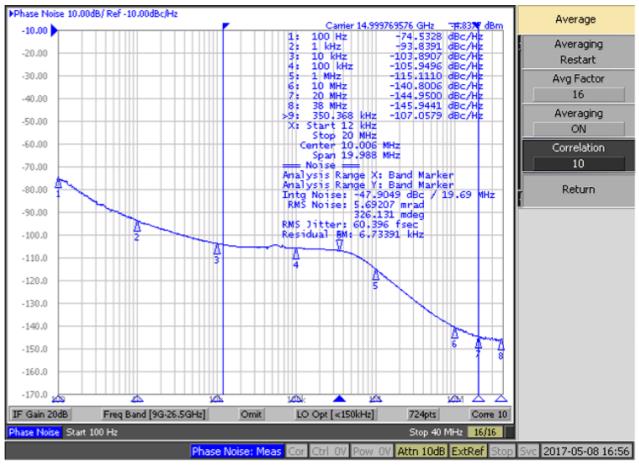The height and width of the screenshot is (465, 639).
Task: Select active marker 9 triangle
Action: tap(339, 244)
